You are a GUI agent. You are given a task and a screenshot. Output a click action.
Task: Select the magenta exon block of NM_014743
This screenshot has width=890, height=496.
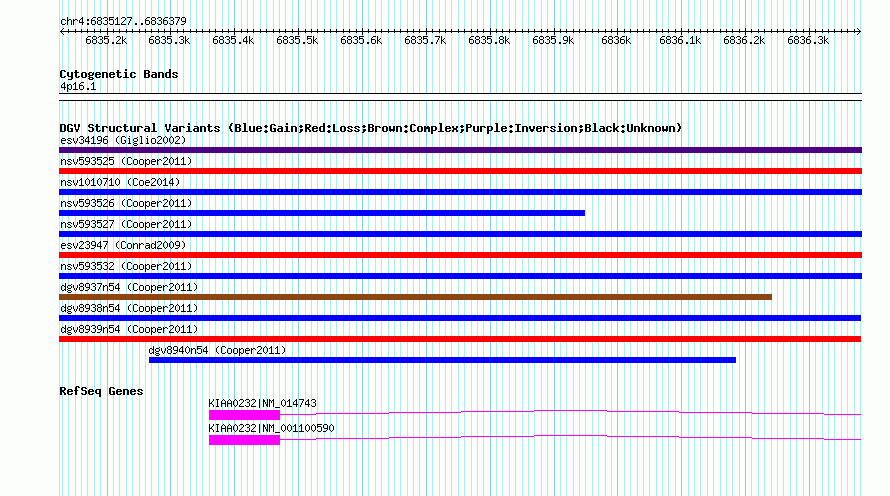244,415
